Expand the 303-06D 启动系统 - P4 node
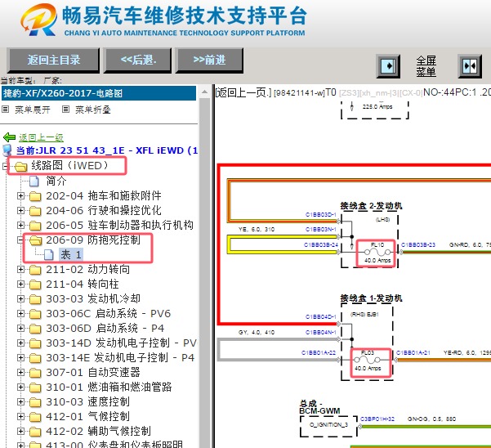The height and width of the screenshot is (448, 491). coord(20,329)
